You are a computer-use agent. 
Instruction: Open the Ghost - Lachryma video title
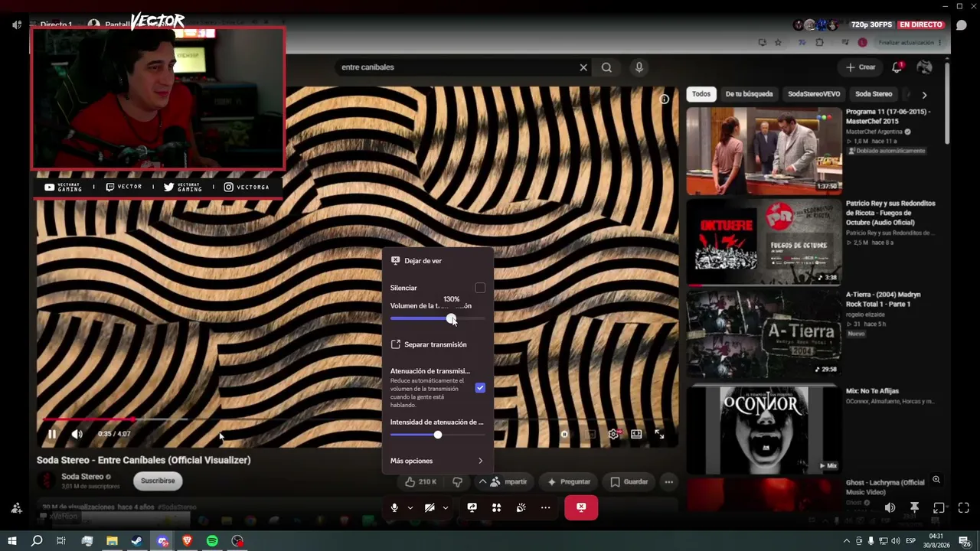point(885,487)
